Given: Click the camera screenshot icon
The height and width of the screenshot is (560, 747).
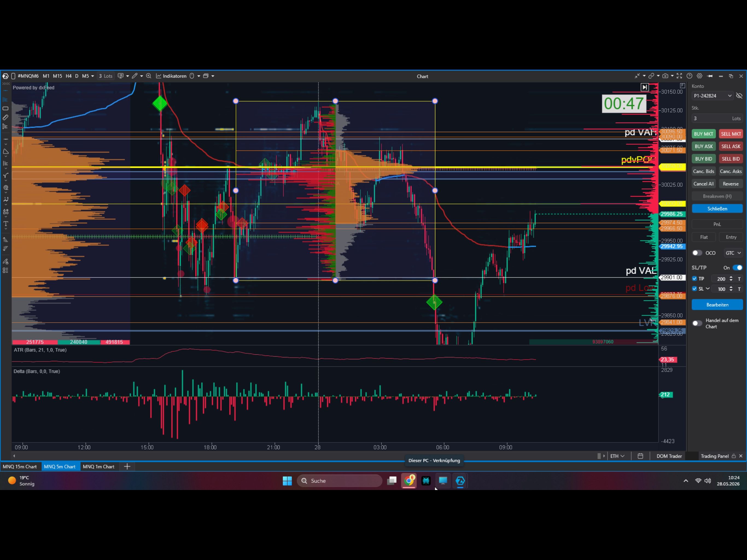Looking at the screenshot, I should tap(665, 76).
